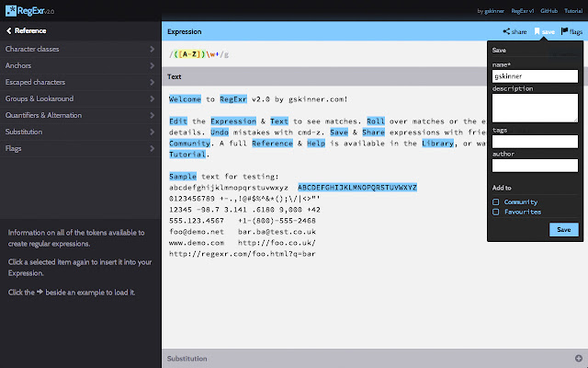Open the GitHub link
This screenshot has height=368, width=588.
[x=549, y=11]
